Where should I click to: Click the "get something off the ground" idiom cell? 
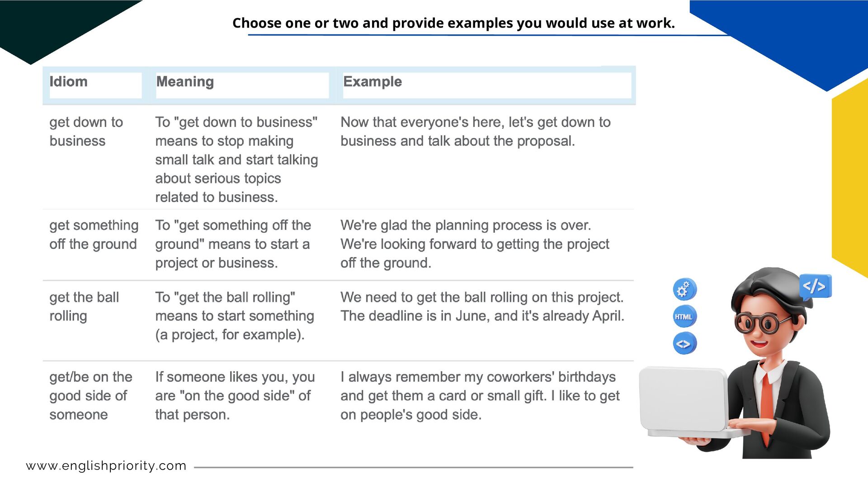[94, 235]
